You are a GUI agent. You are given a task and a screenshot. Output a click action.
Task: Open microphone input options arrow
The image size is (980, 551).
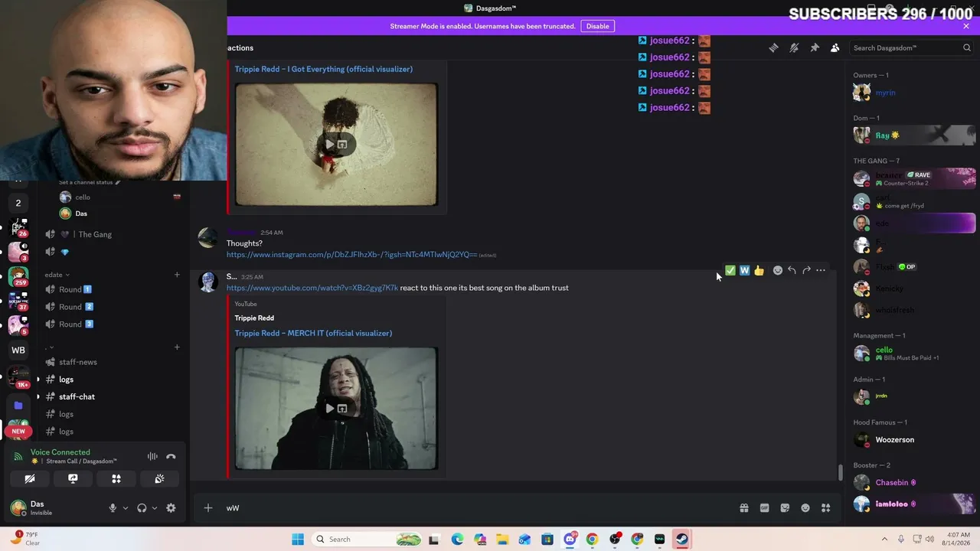(126, 507)
